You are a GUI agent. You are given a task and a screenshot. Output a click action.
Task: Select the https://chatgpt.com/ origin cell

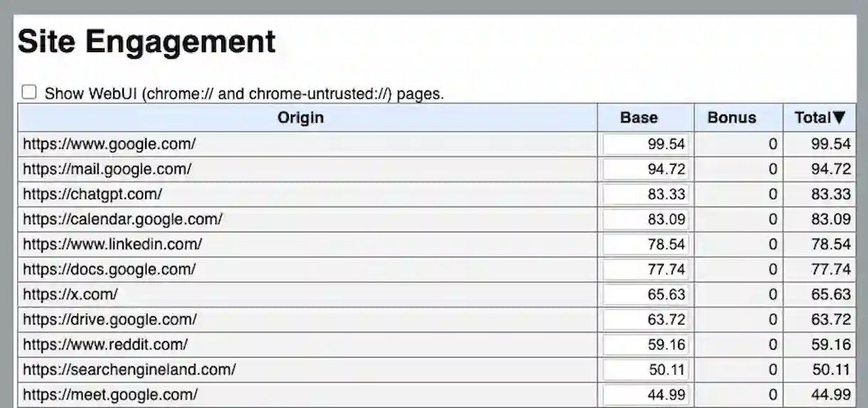(x=92, y=194)
